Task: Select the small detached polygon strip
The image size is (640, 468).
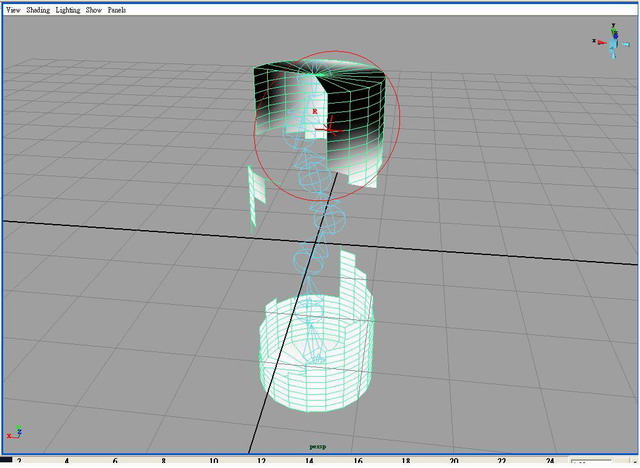Action: pos(257,196)
